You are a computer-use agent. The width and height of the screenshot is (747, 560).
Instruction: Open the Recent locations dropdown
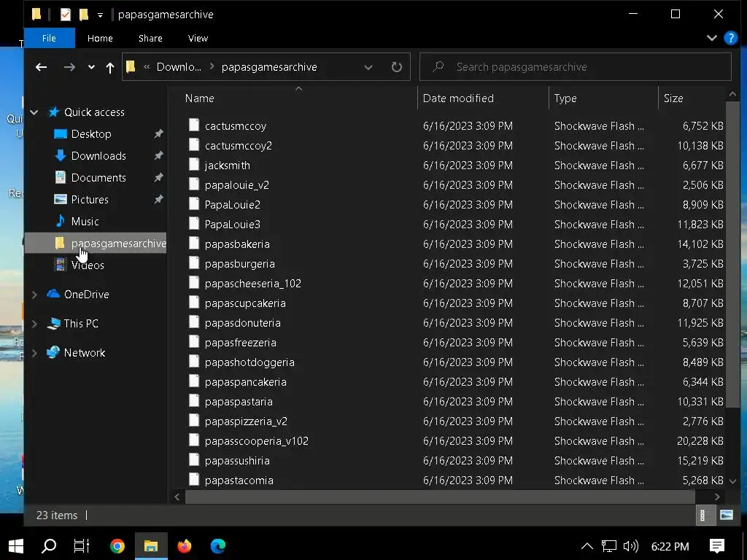pyautogui.click(x=91, y=67)
